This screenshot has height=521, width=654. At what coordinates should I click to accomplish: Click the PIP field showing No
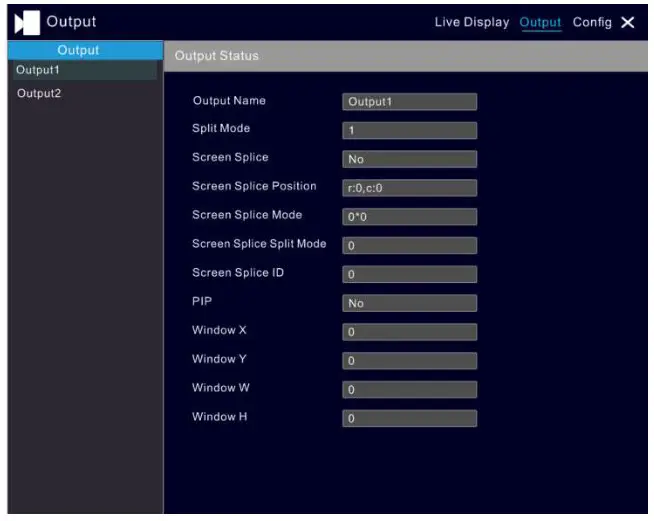click(x=409, y=303)
